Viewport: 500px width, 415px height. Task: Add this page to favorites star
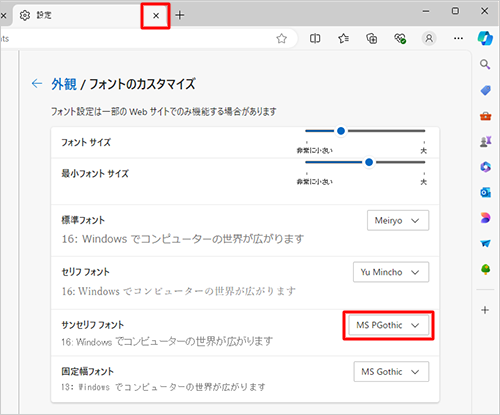[282, 39]
